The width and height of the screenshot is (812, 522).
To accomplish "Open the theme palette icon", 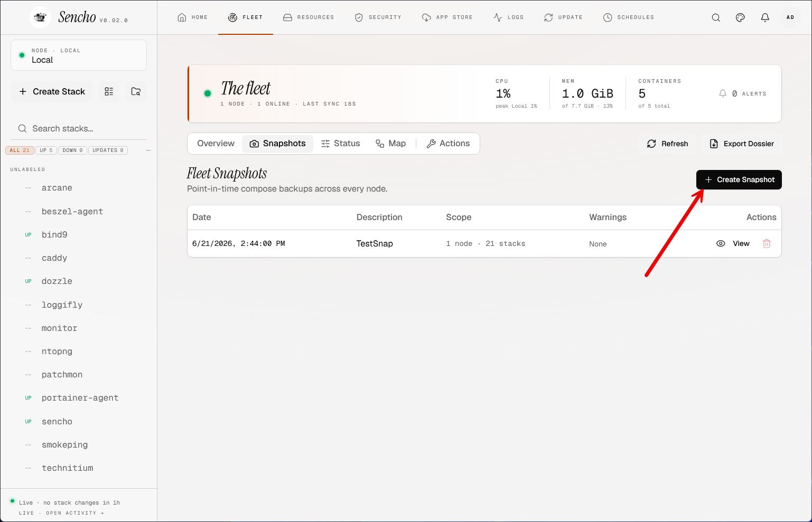I will pos(740,17).
